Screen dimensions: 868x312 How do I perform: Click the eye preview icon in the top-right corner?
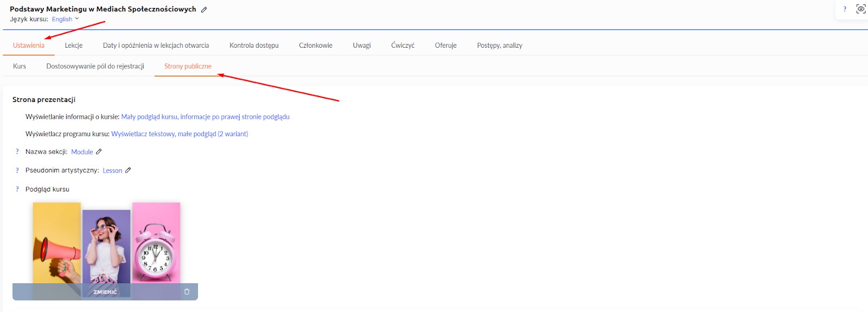click(x=861, y=9)
